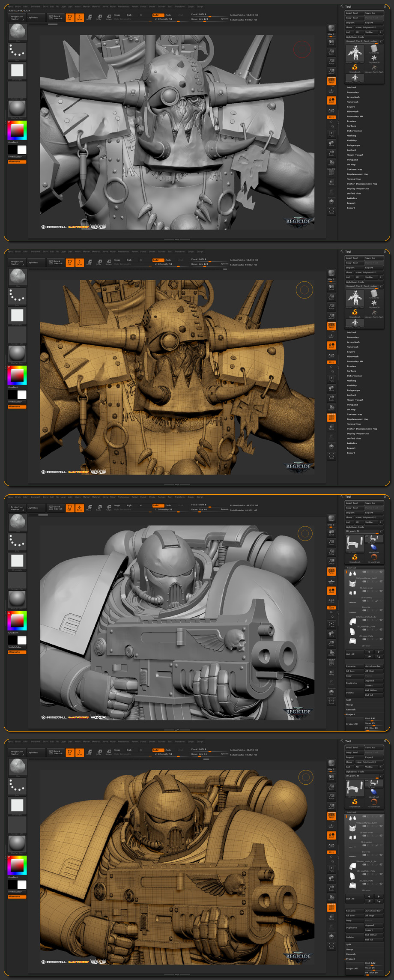Open Transform menu in wireframe marine screenshot
This screenshot has width=394, height=980.
coord(179,742)
